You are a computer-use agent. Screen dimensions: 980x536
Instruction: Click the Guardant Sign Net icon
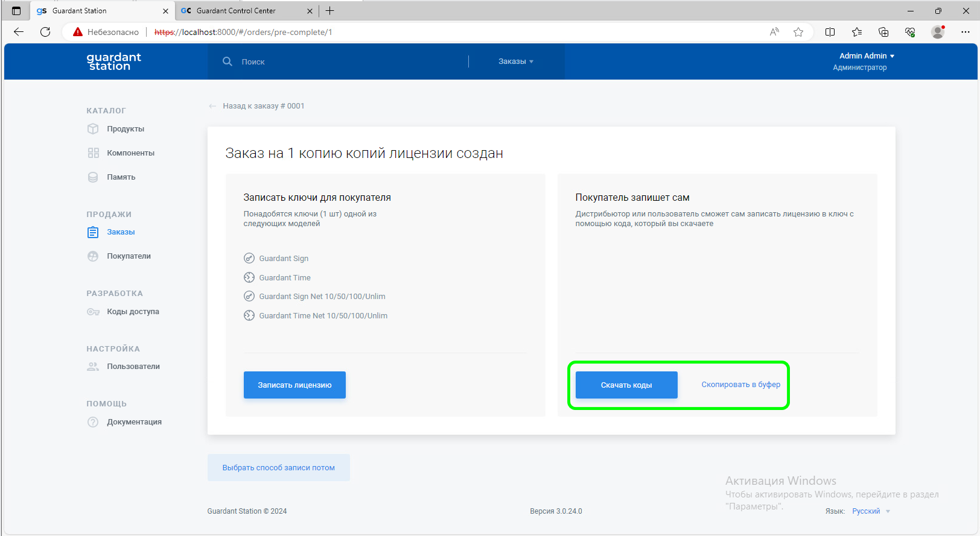click(x=249, y=297)
